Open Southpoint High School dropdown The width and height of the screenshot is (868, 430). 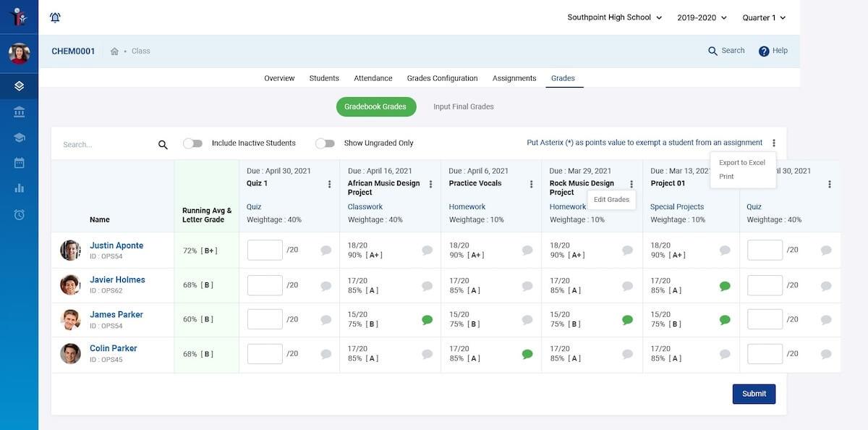pyautogui.click(x=614, y=17)
